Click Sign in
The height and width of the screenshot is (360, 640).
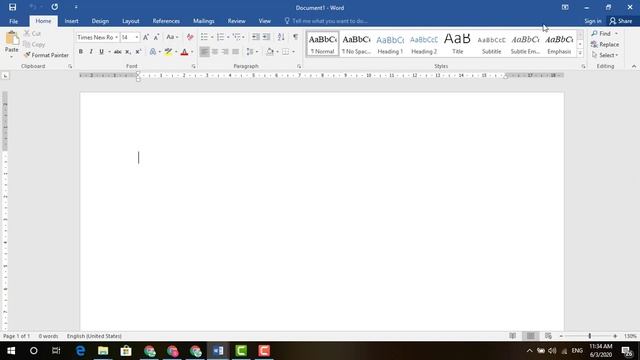pyautogui.click(x=593, y=21)
